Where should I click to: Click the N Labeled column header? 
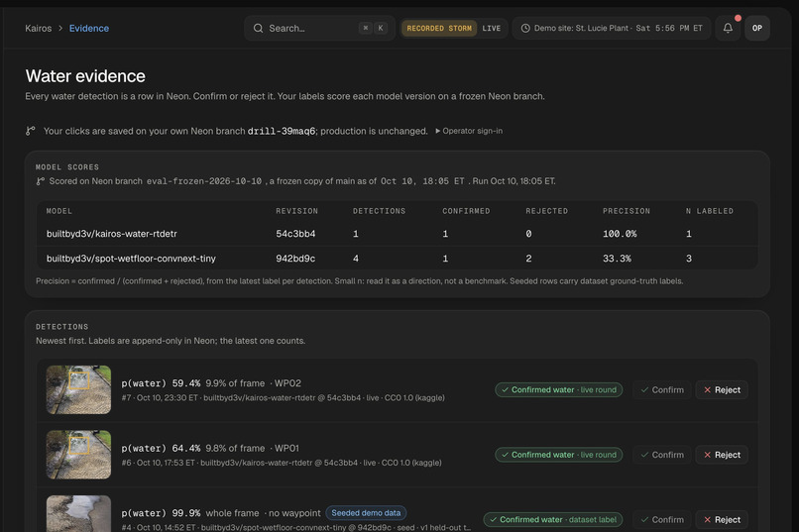click(x=710, y=211)
